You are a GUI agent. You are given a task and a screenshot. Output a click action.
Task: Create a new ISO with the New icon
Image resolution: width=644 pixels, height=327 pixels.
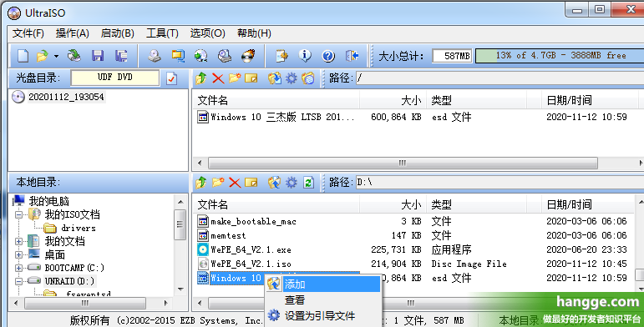pyautogui.click(x=23, y=56)
